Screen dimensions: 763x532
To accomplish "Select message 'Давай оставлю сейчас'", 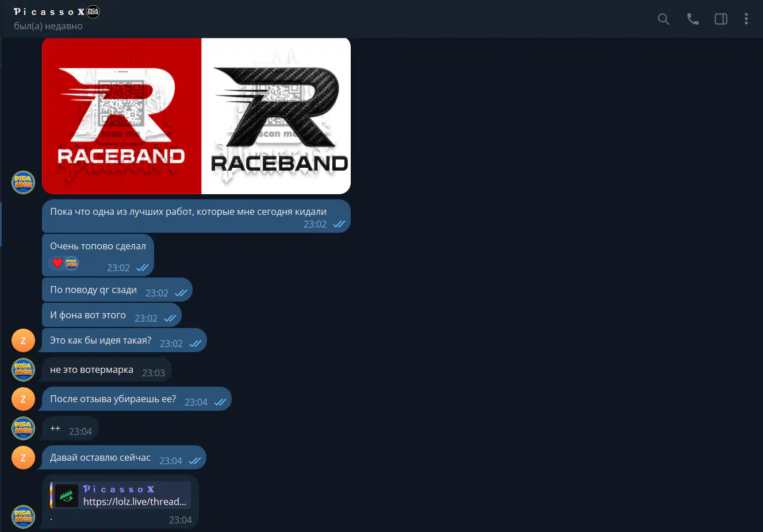I will point(122,457).
